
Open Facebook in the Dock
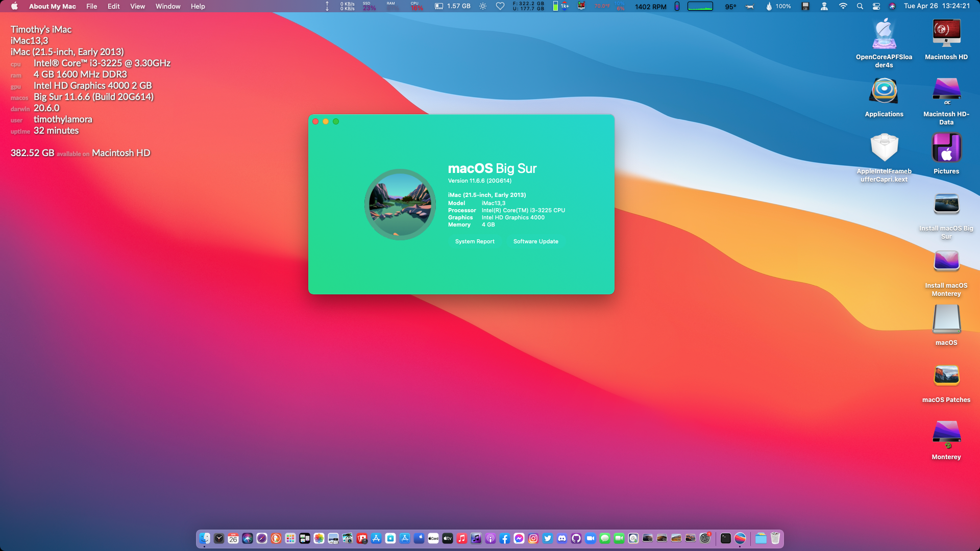coord(505,538)
